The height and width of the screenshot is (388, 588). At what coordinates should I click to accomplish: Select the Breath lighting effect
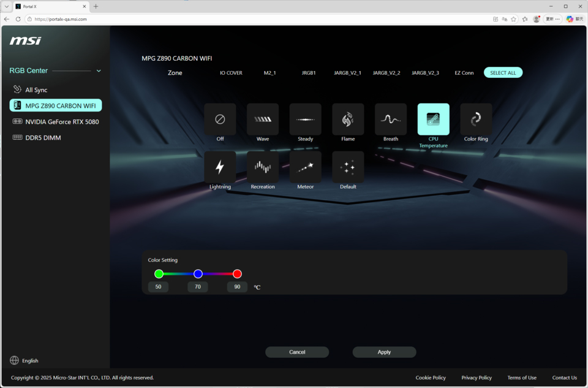coord(391,120)
